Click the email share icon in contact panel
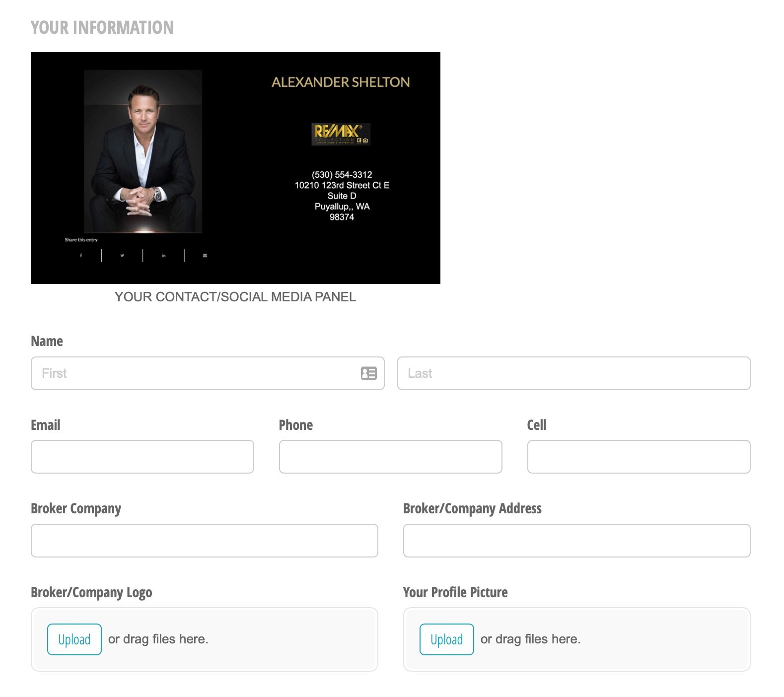Image resolution: width=784 pixels, height=697 pixels. click(x=205, y=256)
